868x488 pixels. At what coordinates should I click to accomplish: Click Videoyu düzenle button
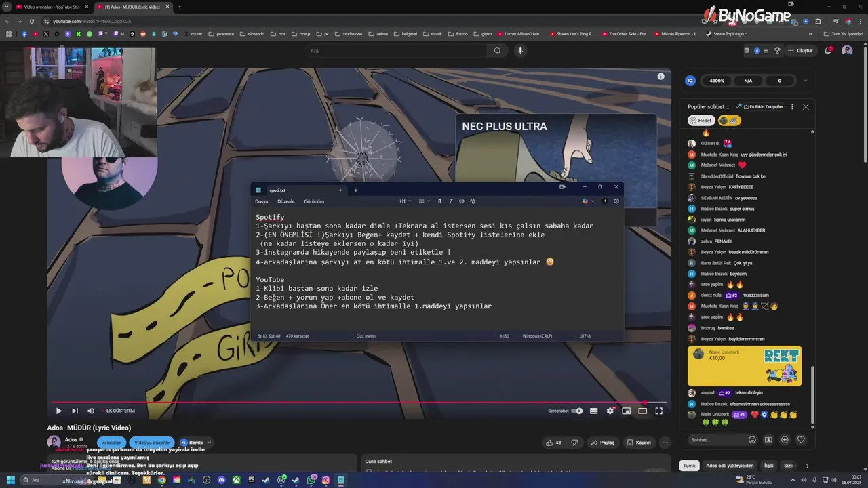(x=152, y=443)
